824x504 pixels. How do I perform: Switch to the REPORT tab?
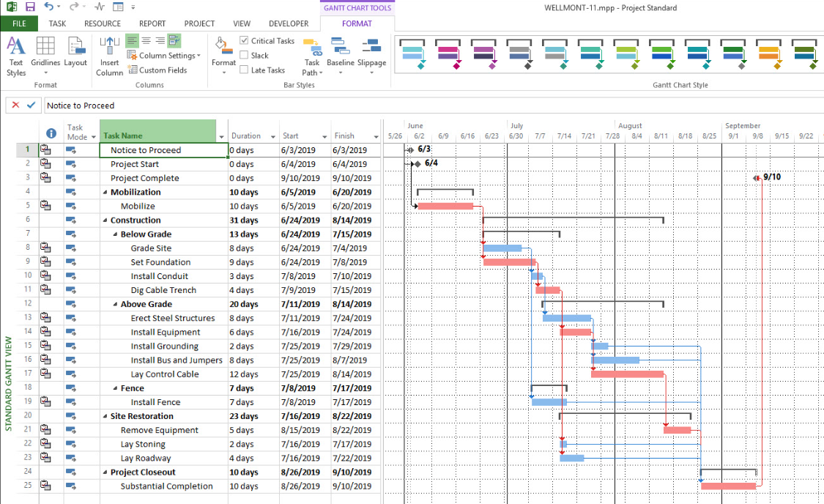[x=152, y=23]
